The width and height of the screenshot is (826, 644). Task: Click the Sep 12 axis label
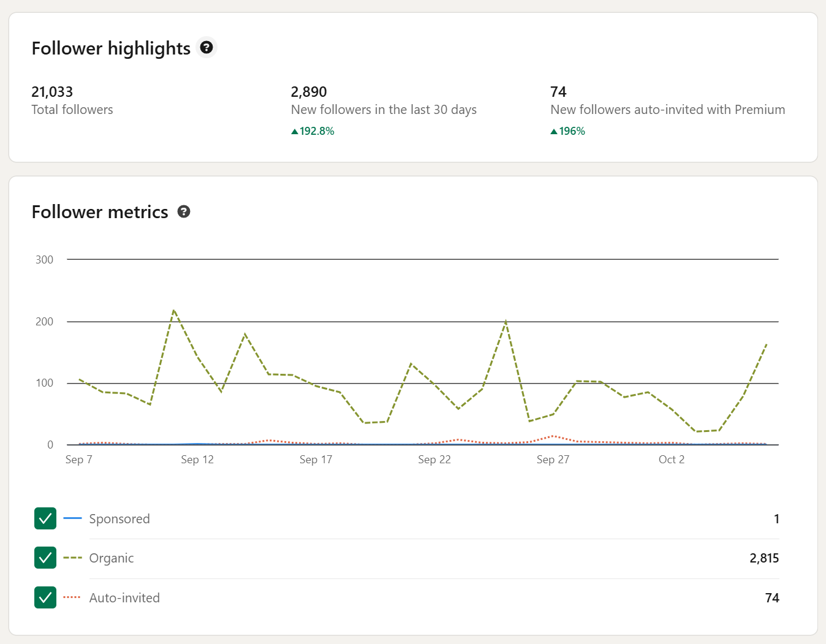(197, 460)
